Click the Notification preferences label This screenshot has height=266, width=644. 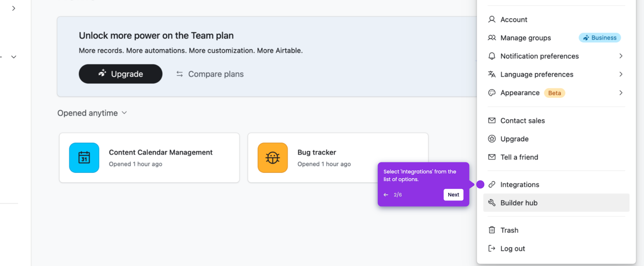(x=540, y=56)
